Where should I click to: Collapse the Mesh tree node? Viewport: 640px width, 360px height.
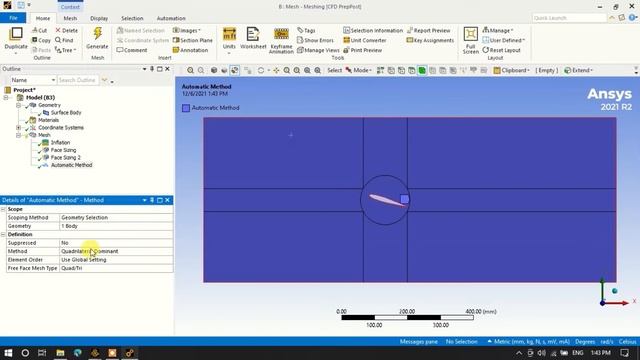(18, 135)
